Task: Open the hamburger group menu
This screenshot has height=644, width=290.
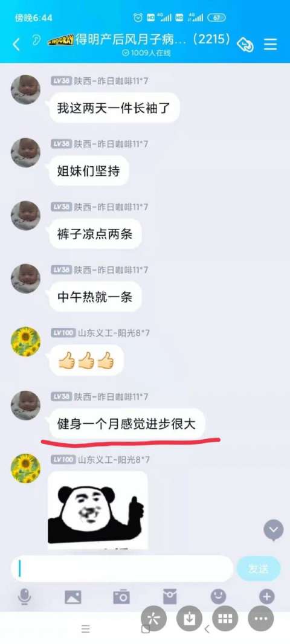Action: tap(270, 44)
